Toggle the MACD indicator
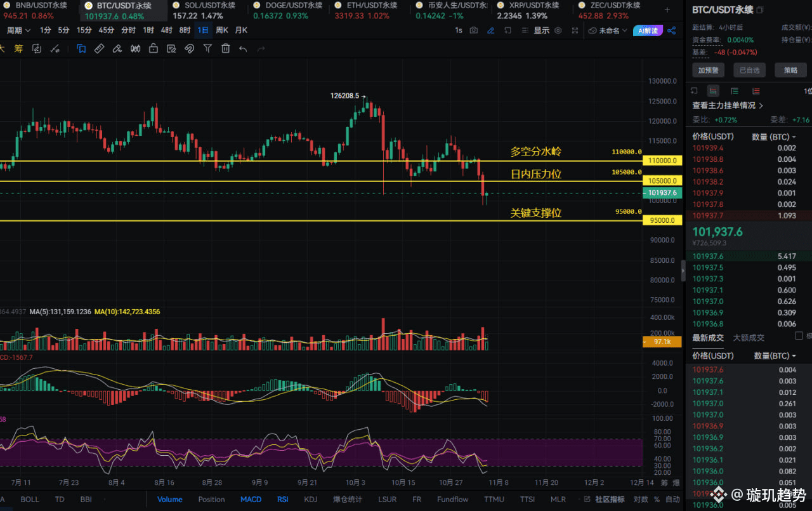 pyautogui.click(x=251, y=500)
